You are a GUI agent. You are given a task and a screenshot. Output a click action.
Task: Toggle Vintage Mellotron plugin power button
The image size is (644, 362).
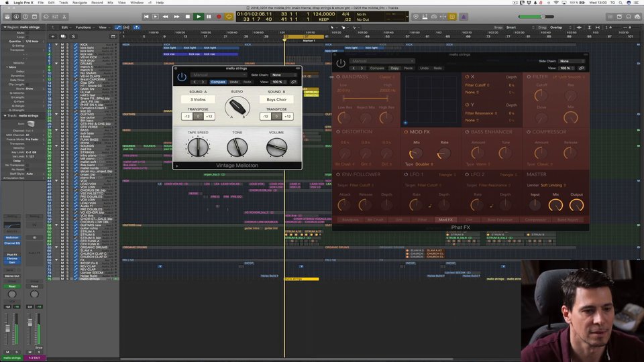(x=182, y=77)
